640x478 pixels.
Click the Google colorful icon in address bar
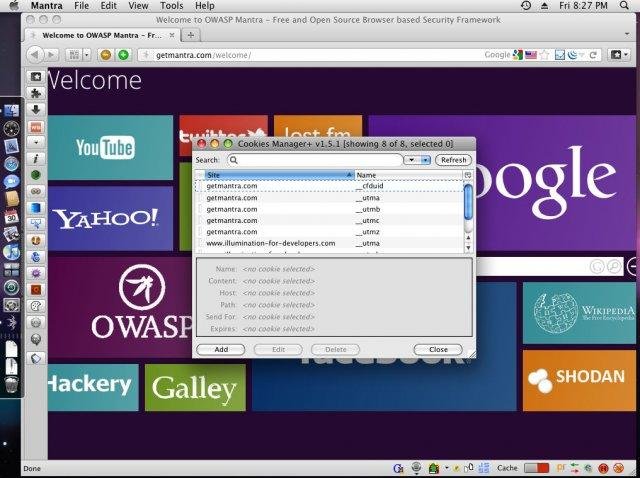click(x=518, y=55)
